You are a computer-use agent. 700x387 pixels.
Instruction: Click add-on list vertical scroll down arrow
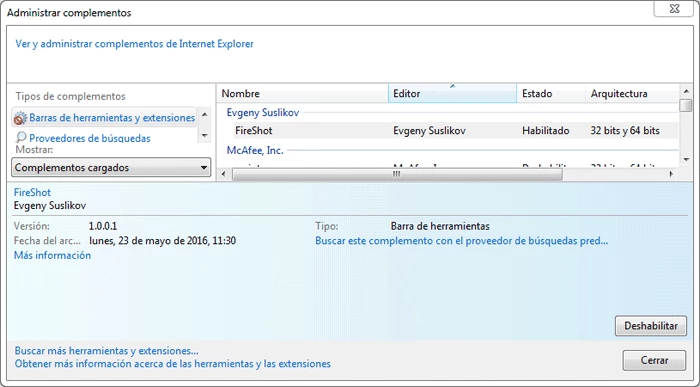tap(686, 159)
